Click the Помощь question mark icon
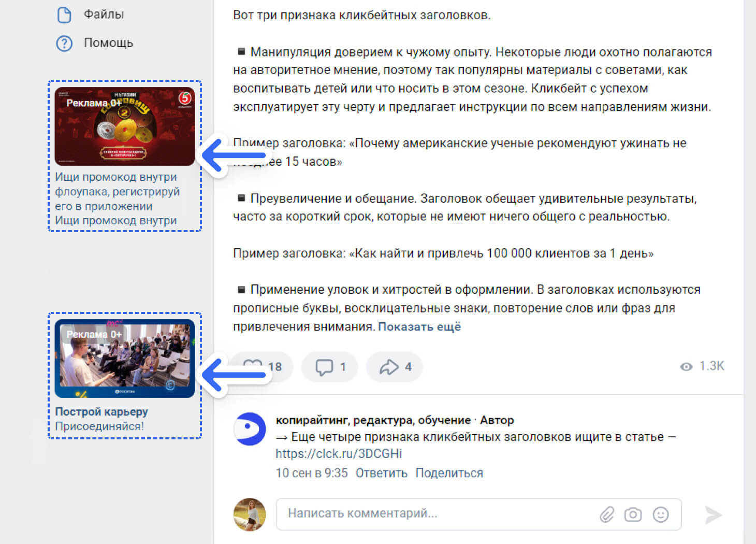756x544 pixels. point(64,43)
